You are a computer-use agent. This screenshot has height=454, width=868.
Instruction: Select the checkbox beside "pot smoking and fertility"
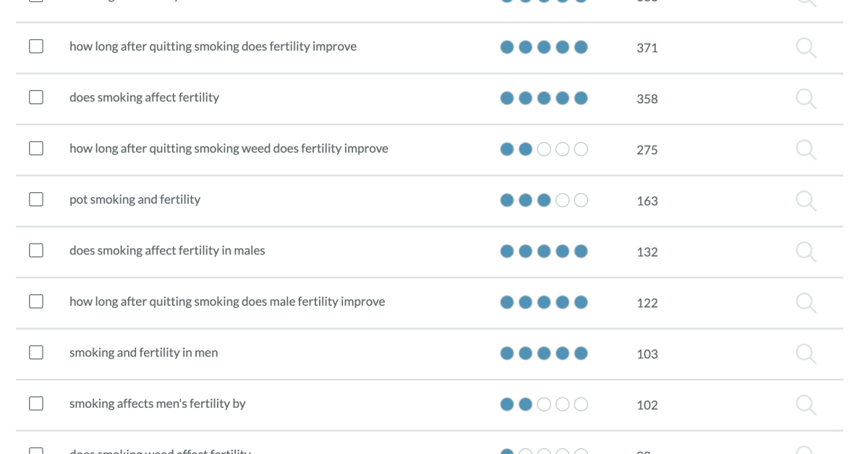[35, 198]
